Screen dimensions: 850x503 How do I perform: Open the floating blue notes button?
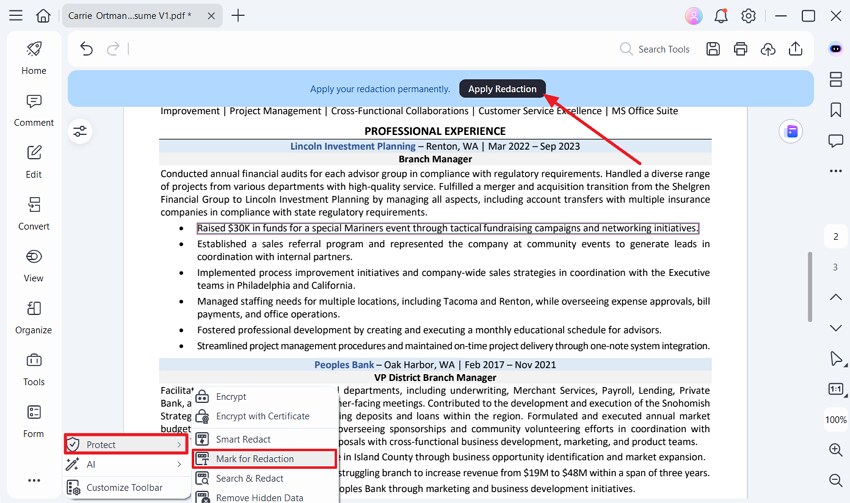click(791, 131)
